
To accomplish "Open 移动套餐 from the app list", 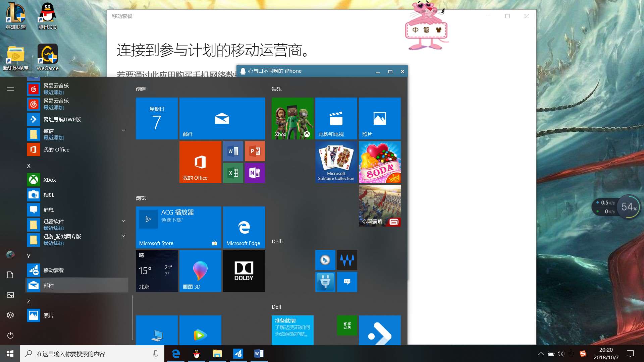I will pos(77,270).
